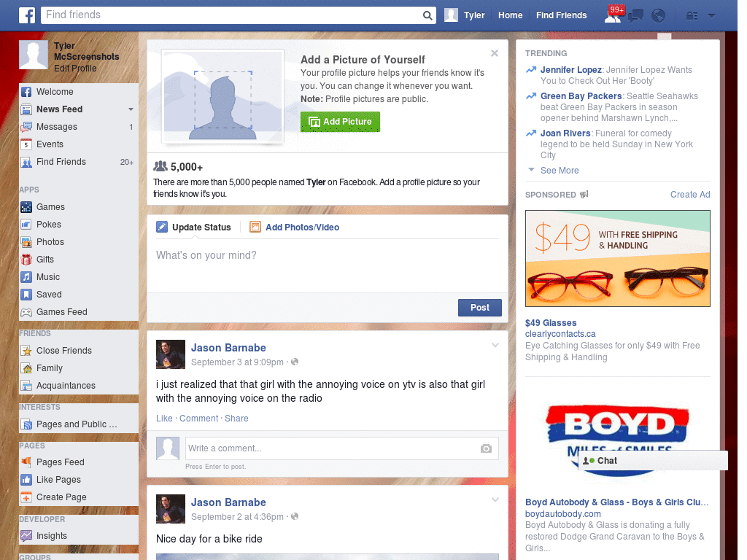This screenshot has height=560, width=747.
Task: Click the Events calendar icon
Action: point(26,144)
